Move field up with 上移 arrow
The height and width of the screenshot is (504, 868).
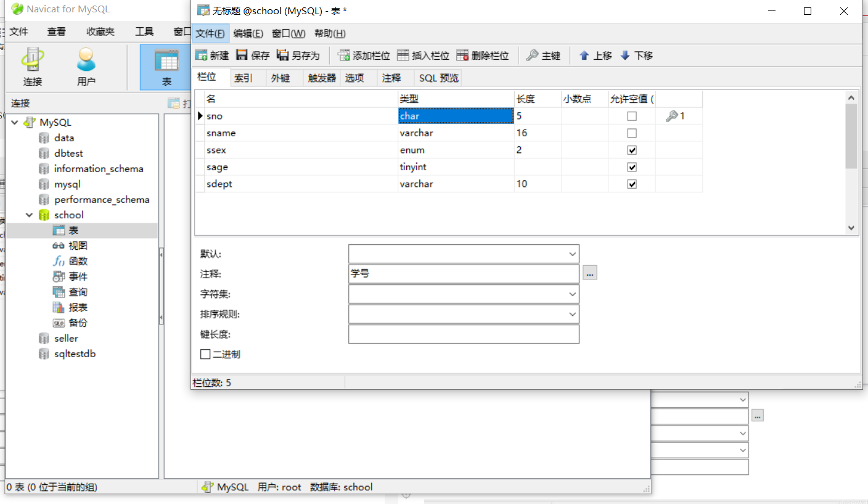595,56
